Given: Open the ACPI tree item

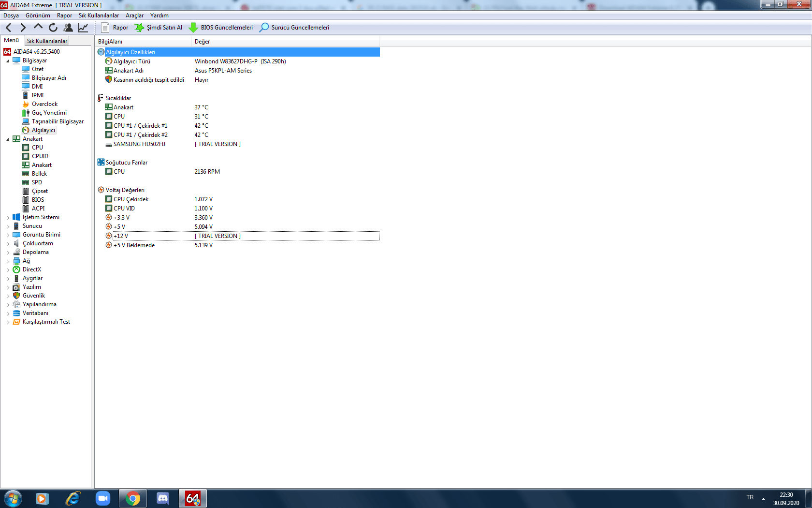Looking at the screenshot, I should tap(38, 209).
